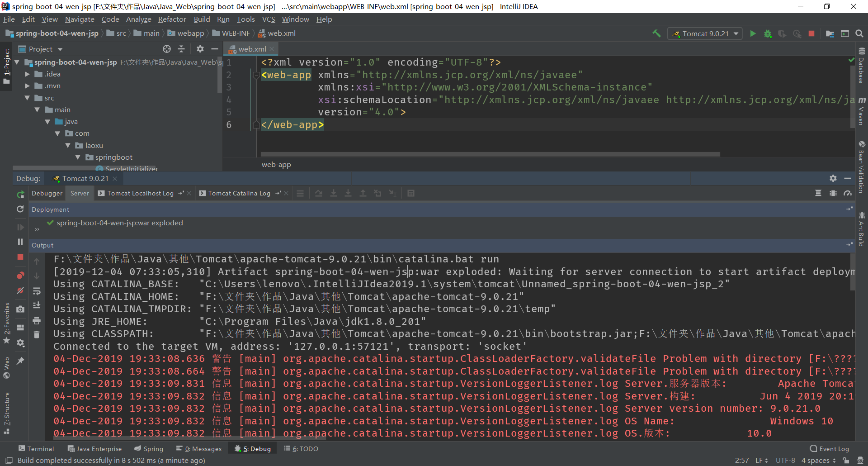Viewport: 868px width, 466px height.
Task: Change UTF-8 file encoding in status bar
Action: [x=785, y=461]
